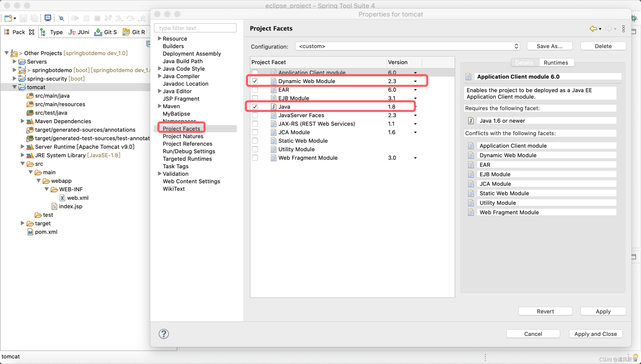Open Dynamic Web Module version dropdown

[x=415, y=81]
